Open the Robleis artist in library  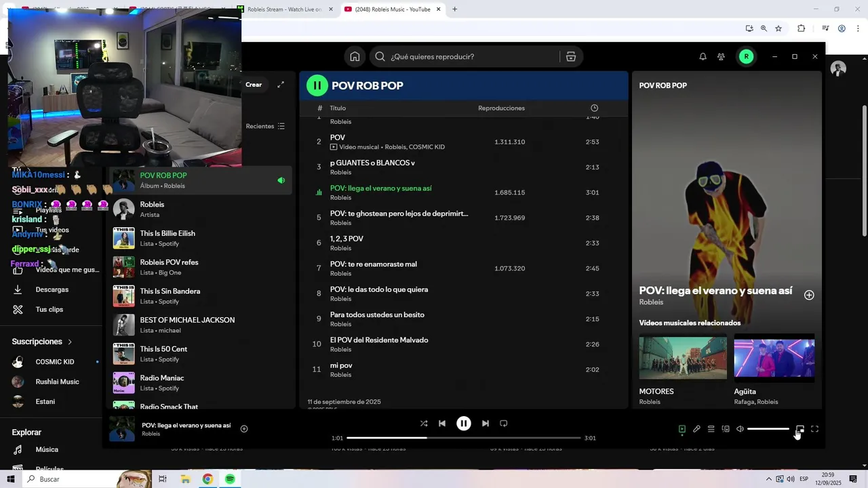(x=199, y=209)
